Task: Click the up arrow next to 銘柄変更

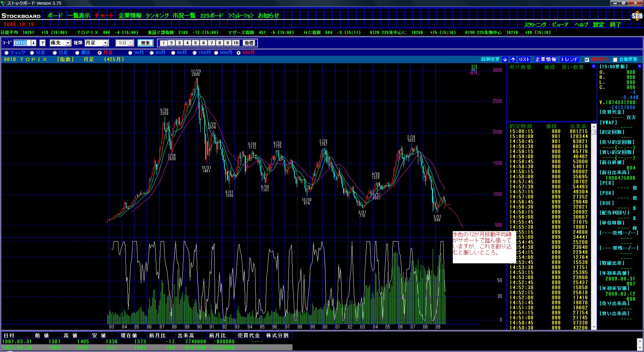Action: point(513,59)
